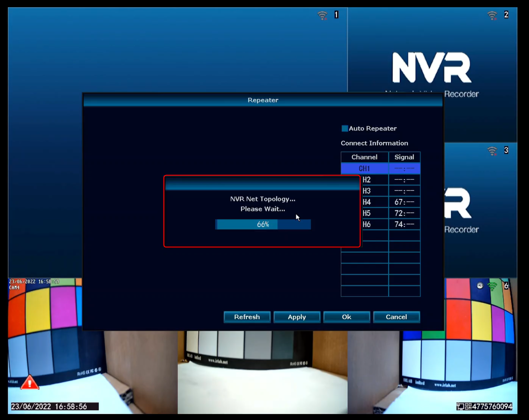This screenshot has width=529, height=420.
Task: Confirm with the Ok button
Action: (x=346, y=317)
